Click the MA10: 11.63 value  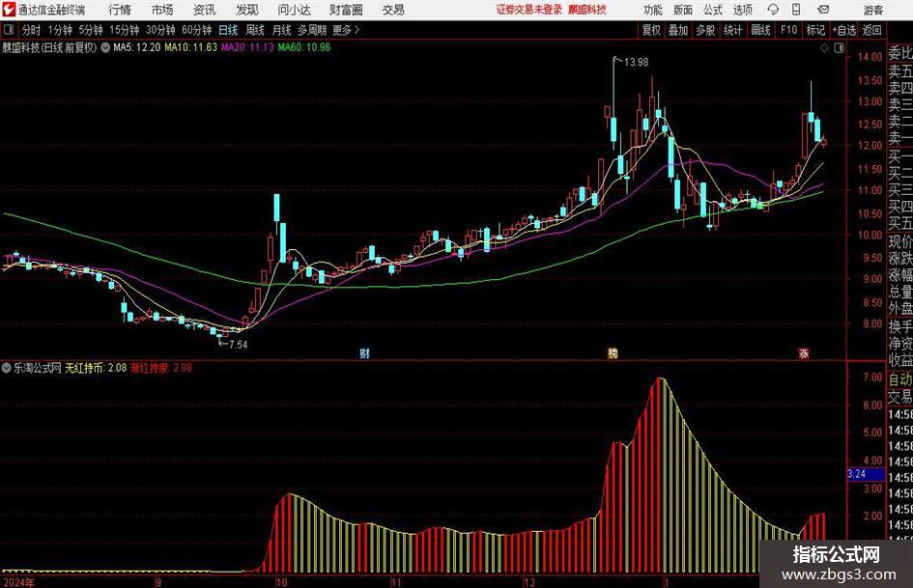pyautogui.click(x=191, y=47)
